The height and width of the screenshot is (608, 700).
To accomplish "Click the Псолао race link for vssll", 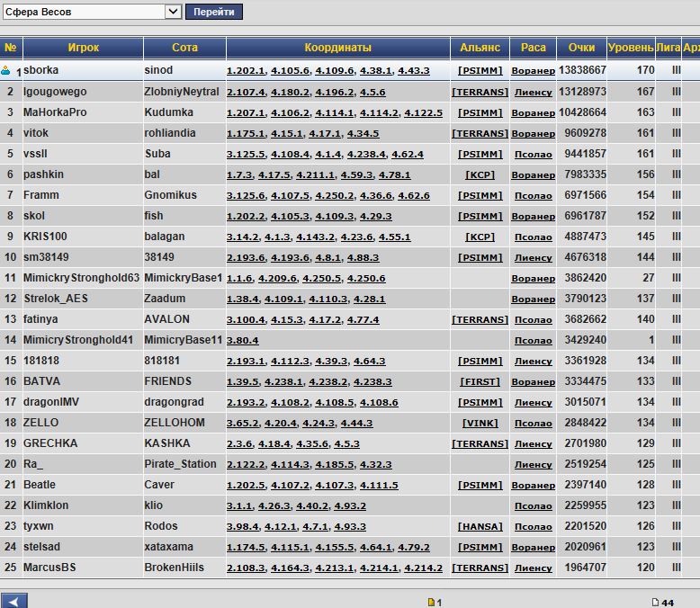I will 533,154.
